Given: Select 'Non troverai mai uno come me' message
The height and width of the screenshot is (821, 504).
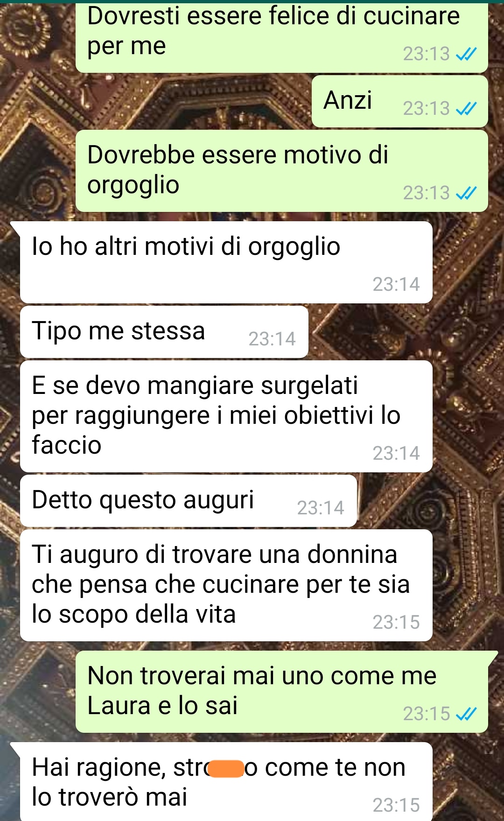Looking at the screenshot, I should pos(282,692).
